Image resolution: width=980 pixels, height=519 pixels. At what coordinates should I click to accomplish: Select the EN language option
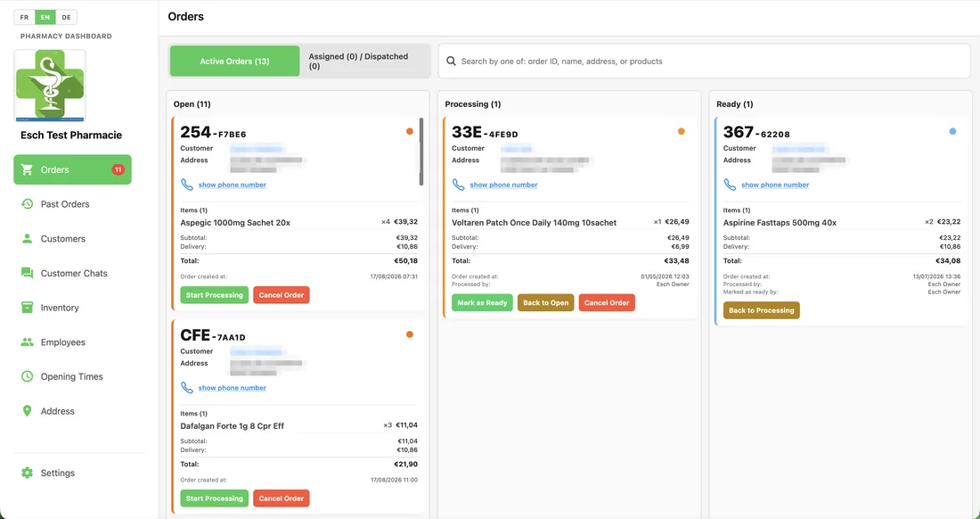[x=45, y=18]
